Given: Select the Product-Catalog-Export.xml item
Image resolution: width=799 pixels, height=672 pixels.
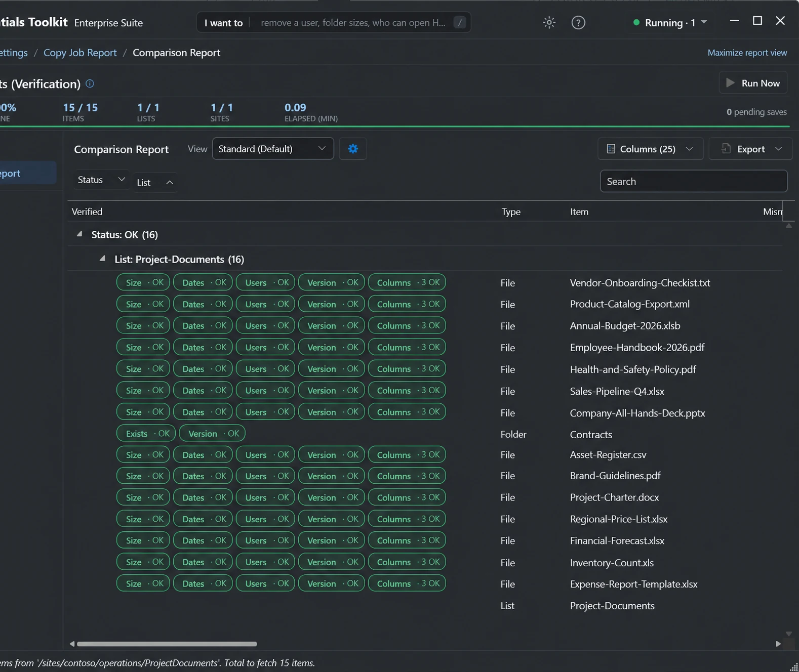Looking at the screenshot, I should tap(629, 304).
